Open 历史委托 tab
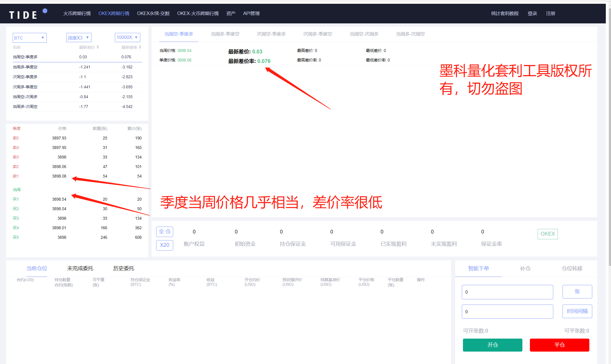The height and width of the screenshot is (364, 611). pos(124,268)
